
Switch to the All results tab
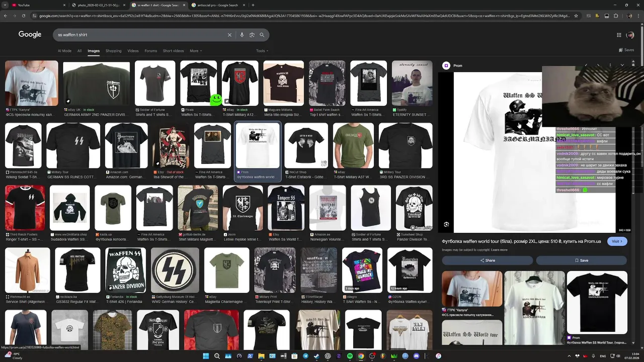tap(79, 51)
